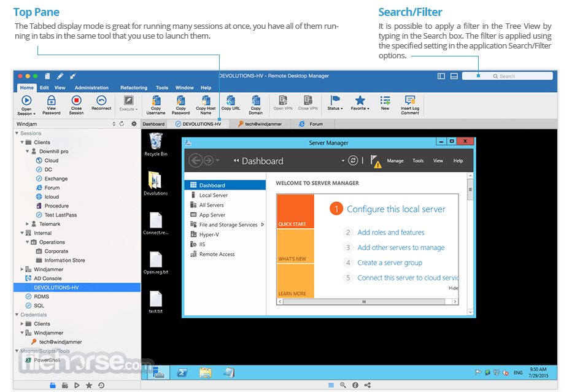Select the Test LastPass entry
Image resolution: width=572 pixels, height=392 pixels.
[61, 215]
